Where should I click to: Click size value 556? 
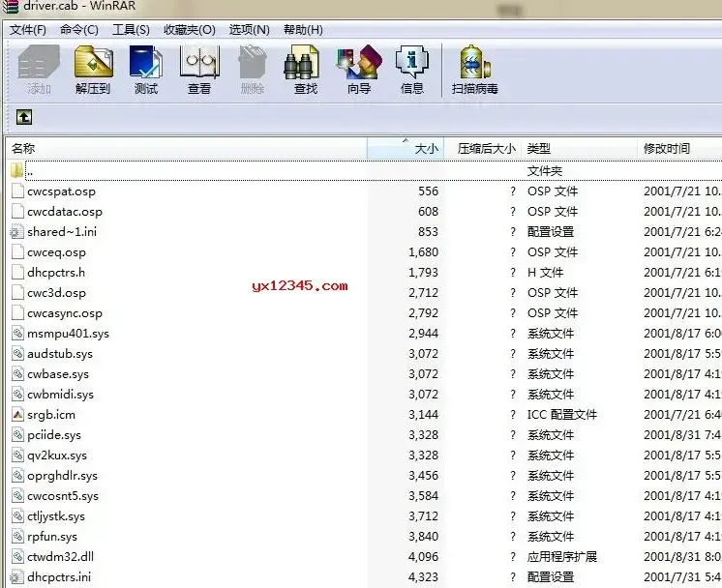(x=428, y=191)
